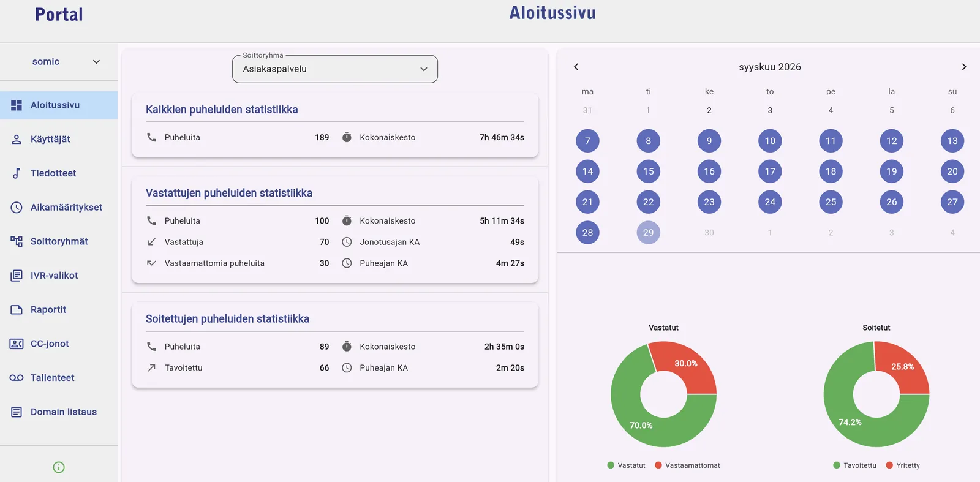Navigate to Tallenteet menu item
Viewport: 980px width, 482px height.
click(x=59, y=378)
